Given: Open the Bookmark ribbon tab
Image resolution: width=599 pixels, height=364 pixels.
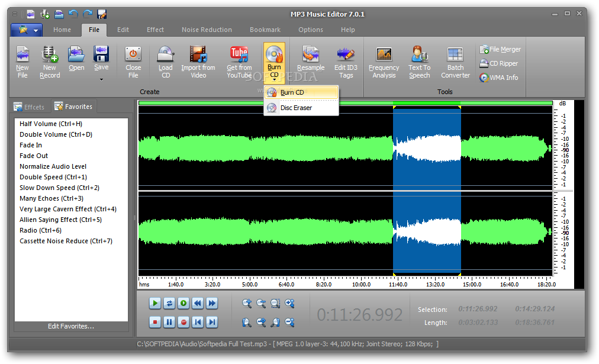Looking at the screenshot, I should tap(265, 30).
